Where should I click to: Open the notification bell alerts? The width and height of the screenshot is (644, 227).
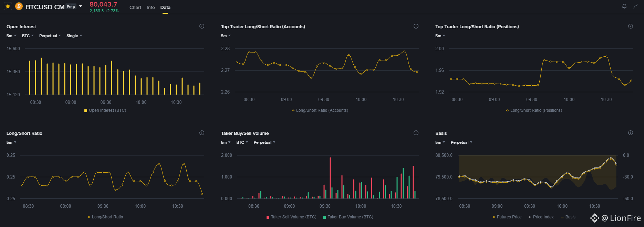[x=624, y=6]
